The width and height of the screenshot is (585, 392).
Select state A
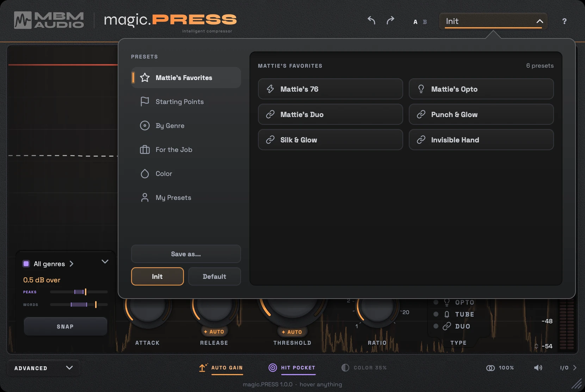coord(415,22)
